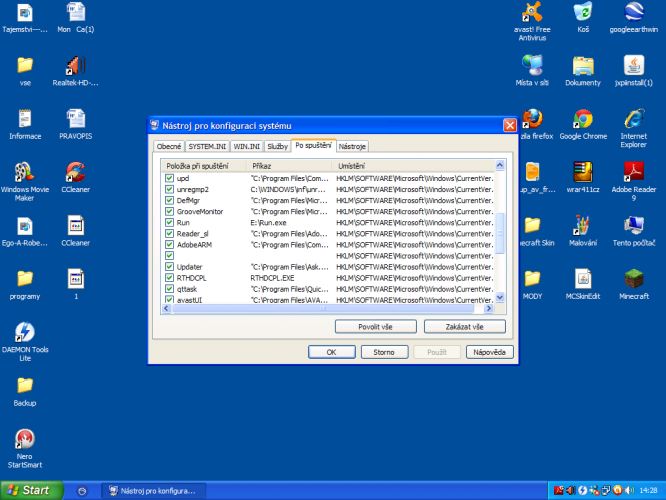The image size is (666, 500).
Task: Select the googleearthwin desktop icon
Action: [x=633, y=17]
